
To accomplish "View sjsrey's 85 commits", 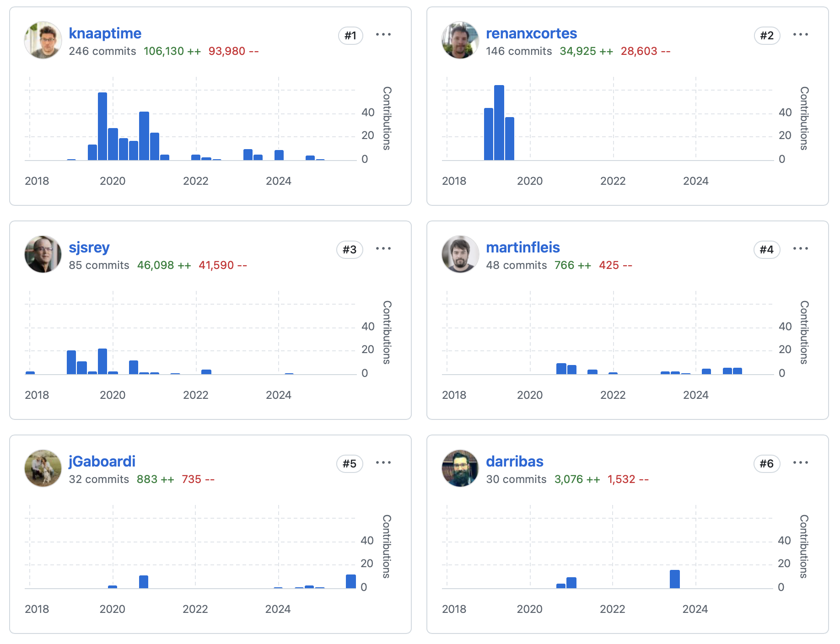I will (x=99, y=265).
